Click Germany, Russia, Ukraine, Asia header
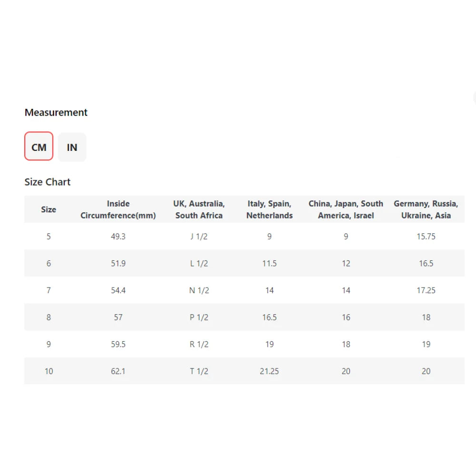This screenshot has width=476, height=476. (x=426, y=209)
